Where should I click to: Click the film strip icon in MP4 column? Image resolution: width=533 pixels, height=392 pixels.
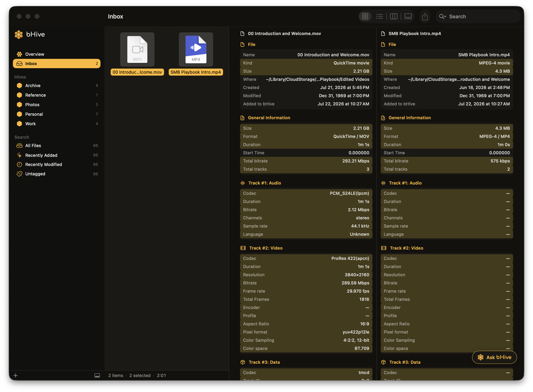[x=384, y=248]
